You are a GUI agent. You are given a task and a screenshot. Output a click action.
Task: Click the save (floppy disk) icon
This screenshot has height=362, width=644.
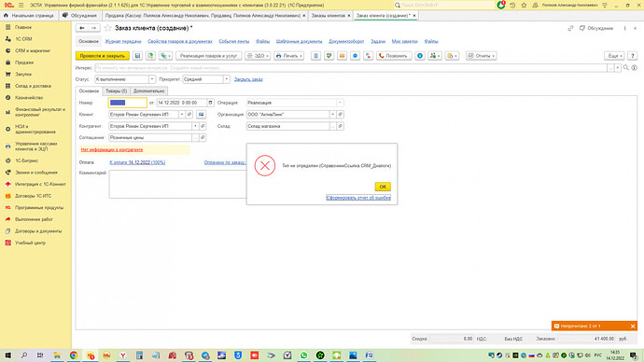137,56
